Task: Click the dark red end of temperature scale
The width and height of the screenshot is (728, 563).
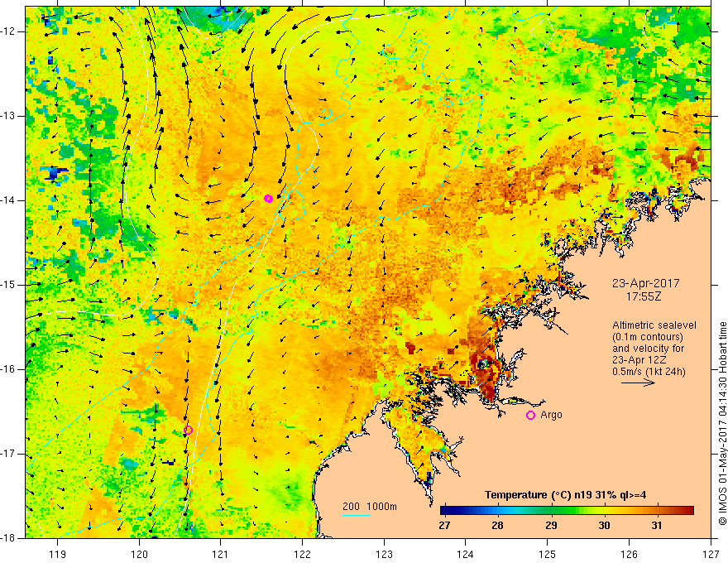Action: 689,511
